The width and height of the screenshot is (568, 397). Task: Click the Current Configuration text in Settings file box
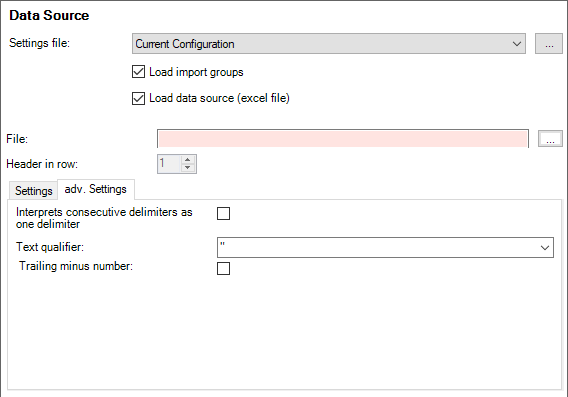185,44
